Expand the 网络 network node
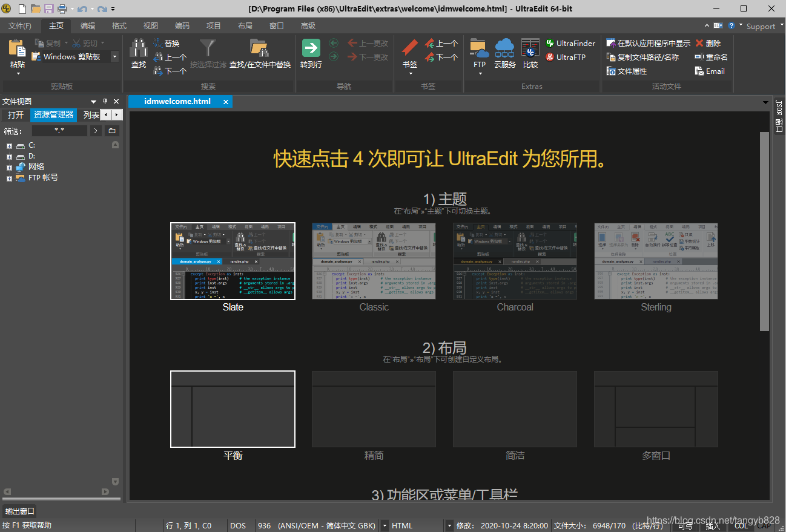Image resolution: width=786 pixels, height=532 pixels. (x=9, y=168)
